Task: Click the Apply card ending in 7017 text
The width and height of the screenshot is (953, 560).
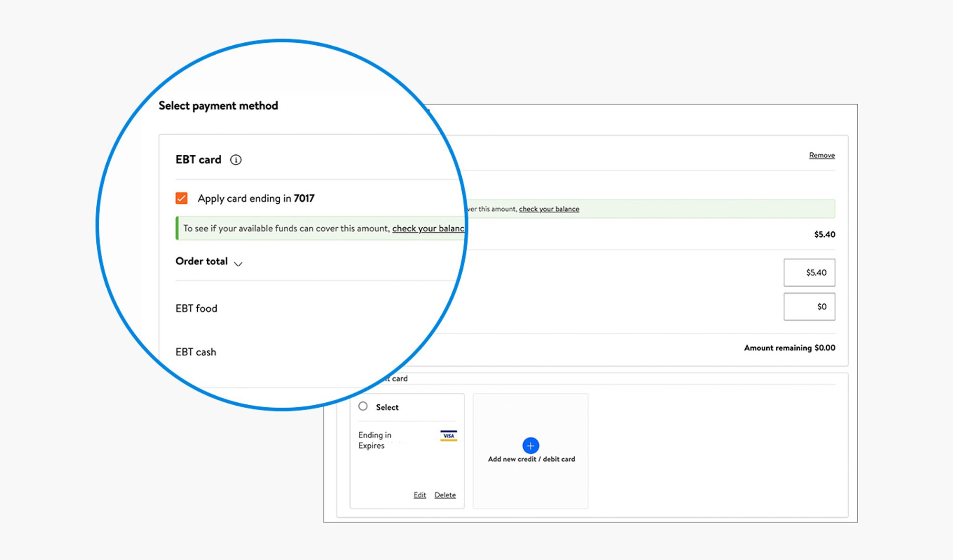Action: [x=256, y=199]
